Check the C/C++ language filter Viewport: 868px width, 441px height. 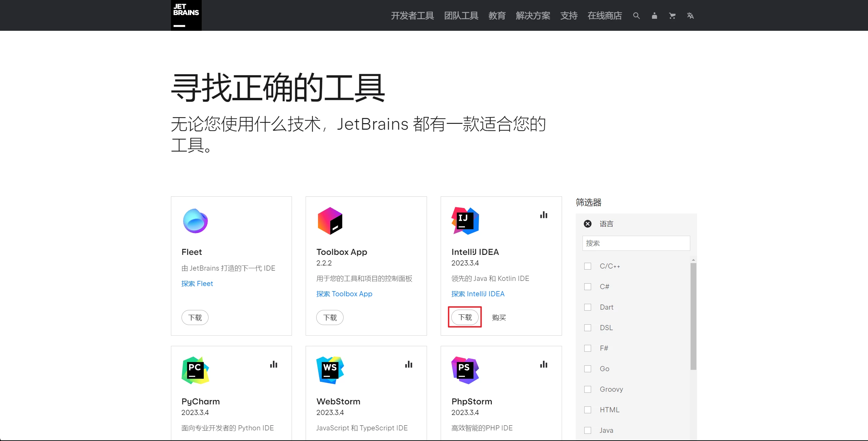588,266
